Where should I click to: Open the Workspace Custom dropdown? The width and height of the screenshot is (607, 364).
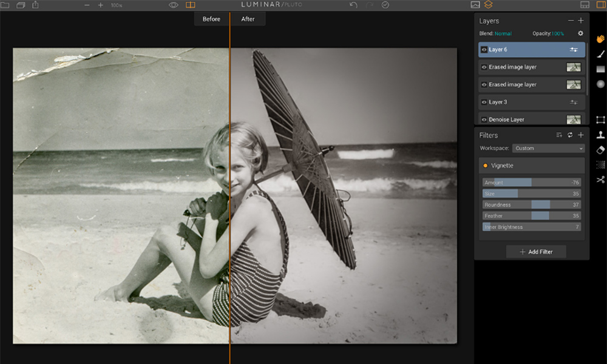click(x=548, y=148)
